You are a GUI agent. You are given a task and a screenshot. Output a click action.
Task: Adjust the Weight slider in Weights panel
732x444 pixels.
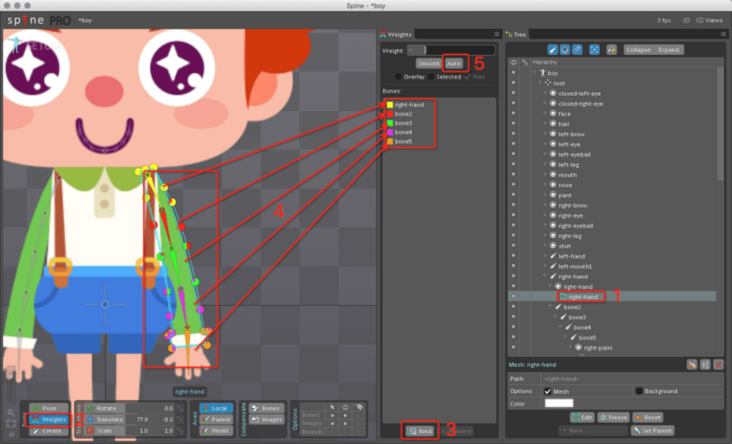point(451,50)
